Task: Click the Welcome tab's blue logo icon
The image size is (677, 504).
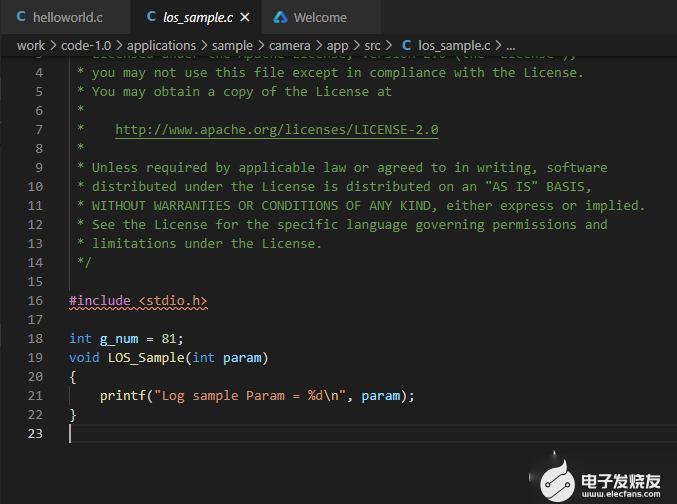Action: tap(280, 17)
